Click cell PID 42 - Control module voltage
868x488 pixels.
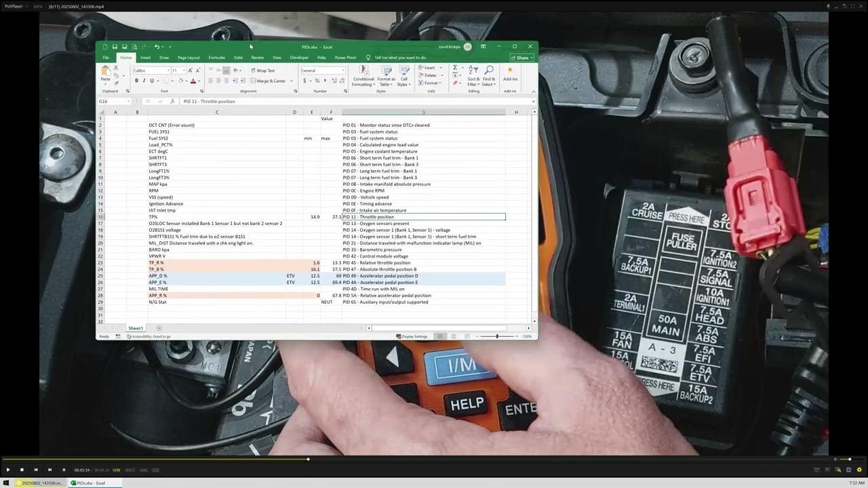click(424, 256)
